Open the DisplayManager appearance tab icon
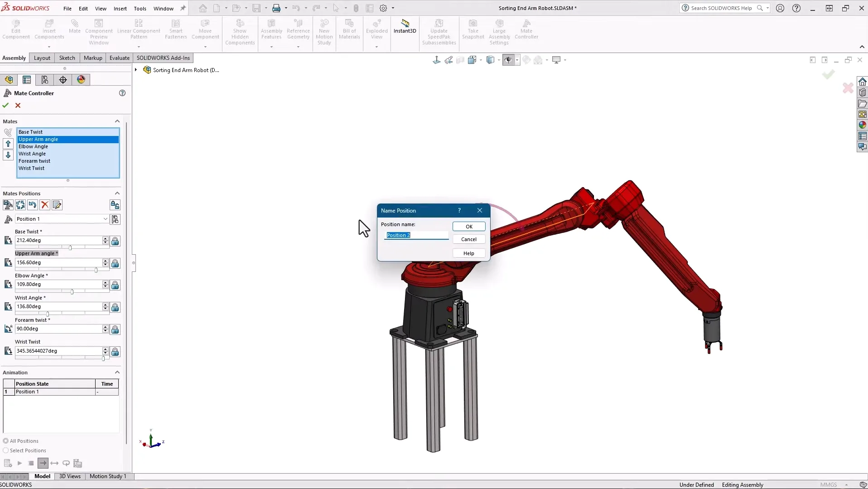 [81, 80]
